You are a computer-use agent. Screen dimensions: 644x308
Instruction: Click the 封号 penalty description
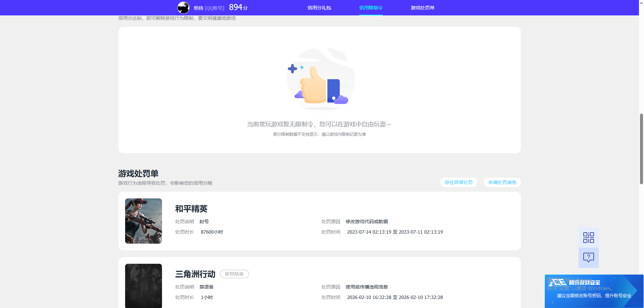tap(204, 222)
